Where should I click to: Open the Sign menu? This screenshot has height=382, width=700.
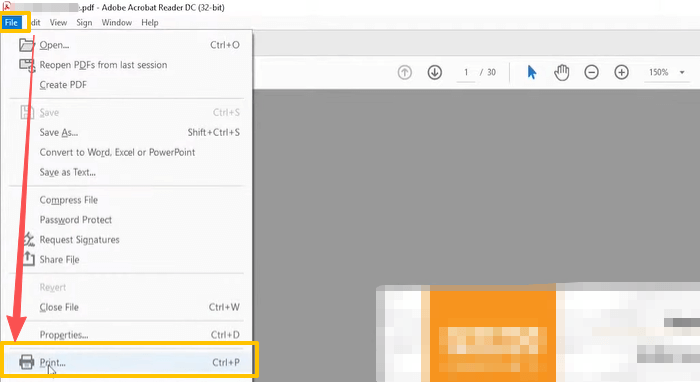(84, 23)
